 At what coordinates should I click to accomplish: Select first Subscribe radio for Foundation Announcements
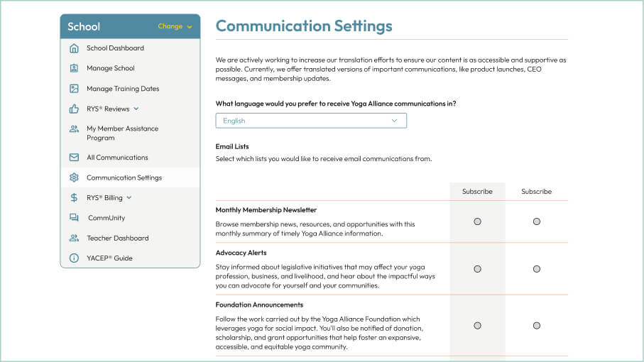click(x=477, y=326)
